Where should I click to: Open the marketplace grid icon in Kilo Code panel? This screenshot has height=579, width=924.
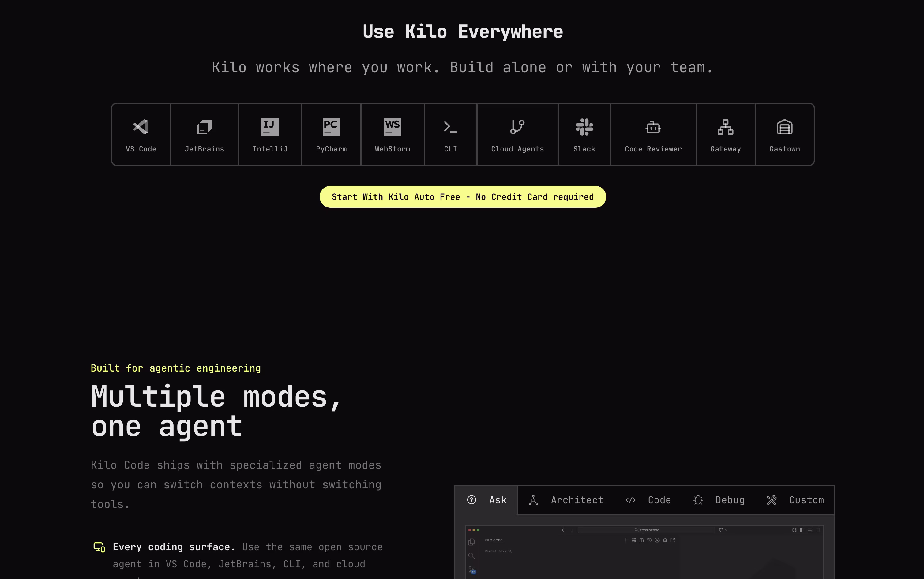[642, 540]
